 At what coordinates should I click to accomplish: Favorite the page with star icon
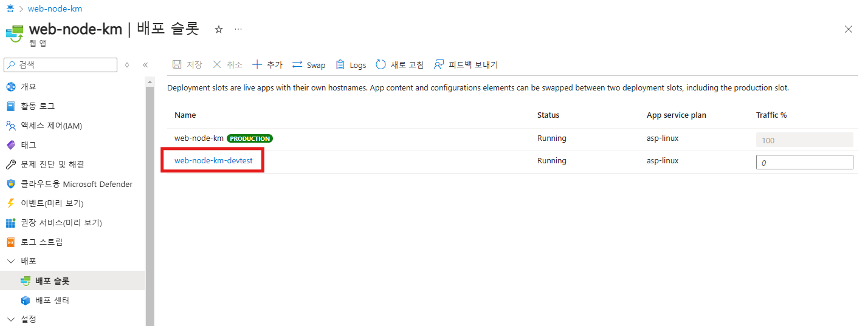(x=219, y=29)
